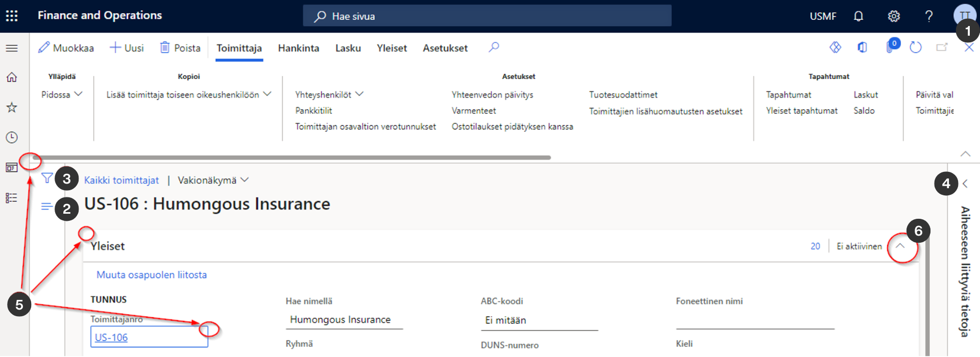Open the notifications bell
This screenshot has height=357, width=980.
859,16
